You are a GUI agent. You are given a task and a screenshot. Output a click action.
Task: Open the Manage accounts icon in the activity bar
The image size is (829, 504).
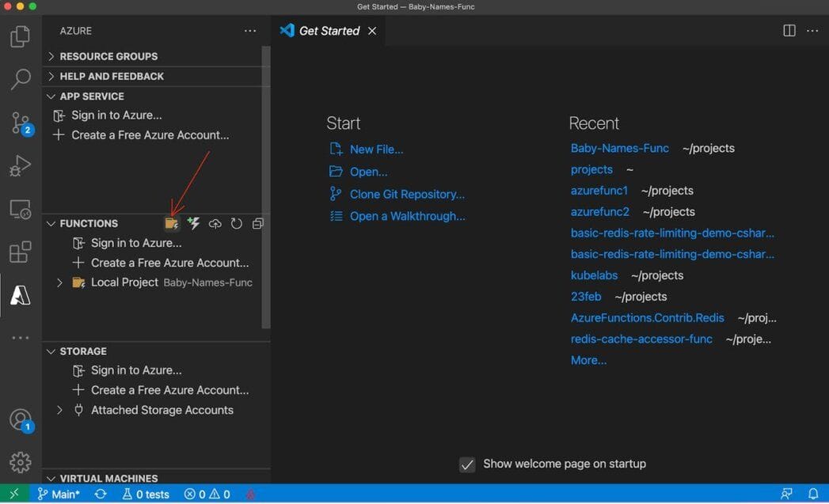click(x=21, y=420)
